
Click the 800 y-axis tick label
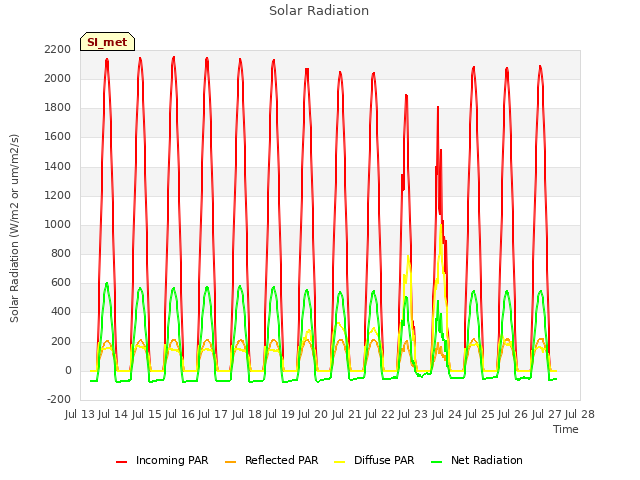click(61, 253)
